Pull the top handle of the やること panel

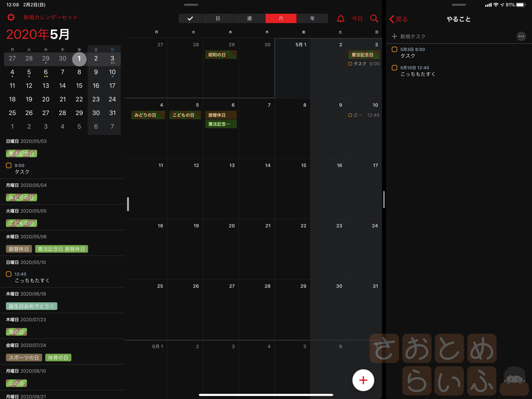tap(458, 5)
